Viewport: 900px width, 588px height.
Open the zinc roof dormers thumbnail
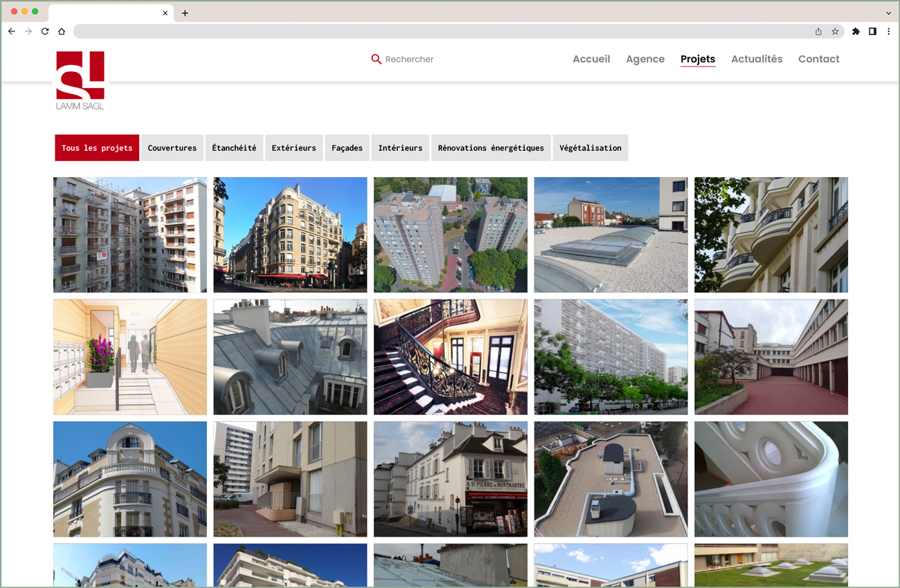pyautogui.click(x=290, y=357)
